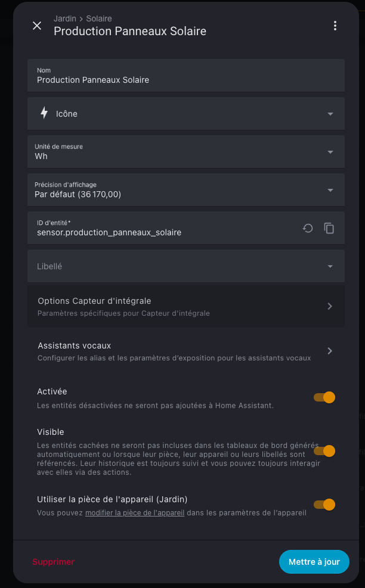Viewport: 365px width, 588px height.
Task: Follow the modifier la pièce de l'appareil link
Action: (x=135, y=512)
